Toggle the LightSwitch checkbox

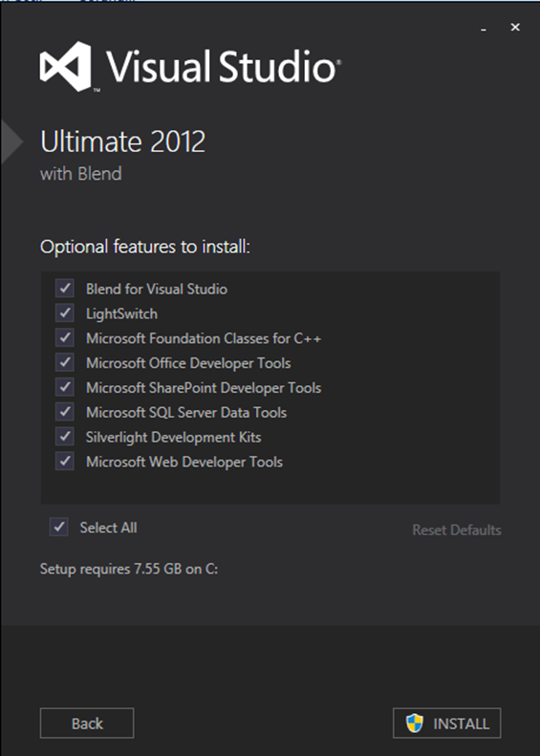(65, 313)
